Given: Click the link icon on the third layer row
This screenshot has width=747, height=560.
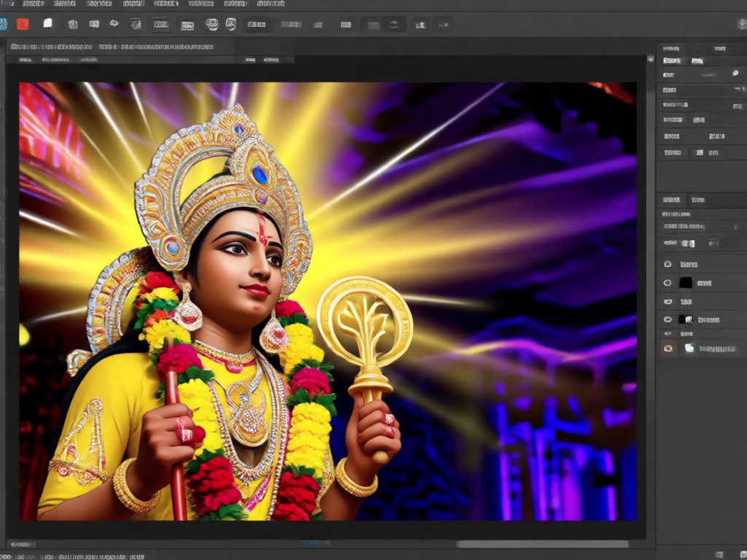Looking at the screenshot, I should [668, 301].
